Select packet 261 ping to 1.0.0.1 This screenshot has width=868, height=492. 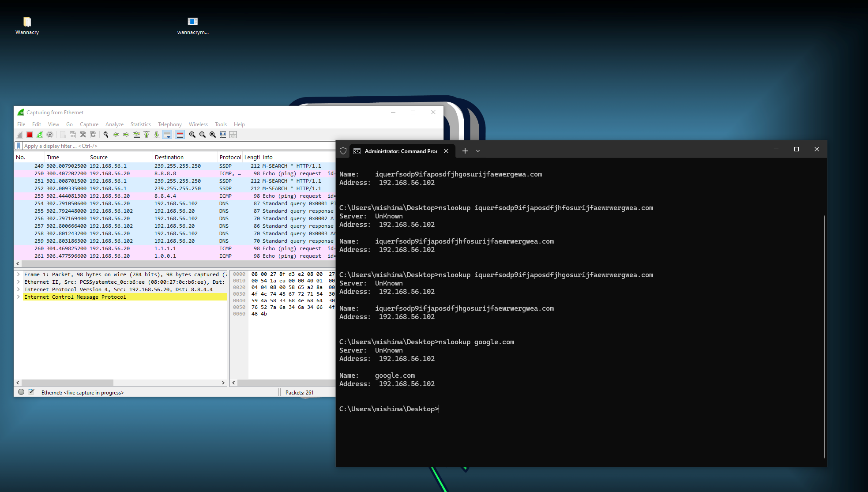pos(175,256)
